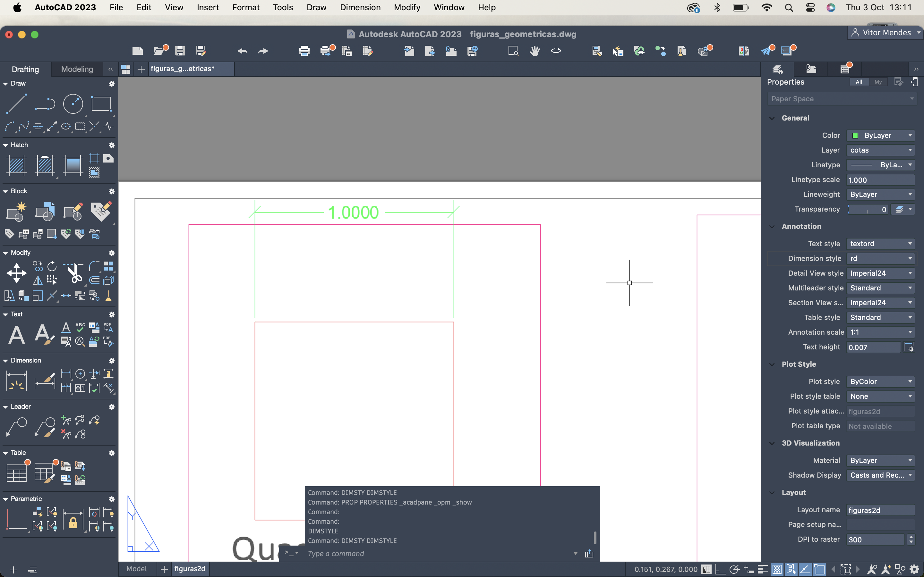Switch to the Modeling workspace tab
This screenshot has width=924, height=577.
[77, 69]
